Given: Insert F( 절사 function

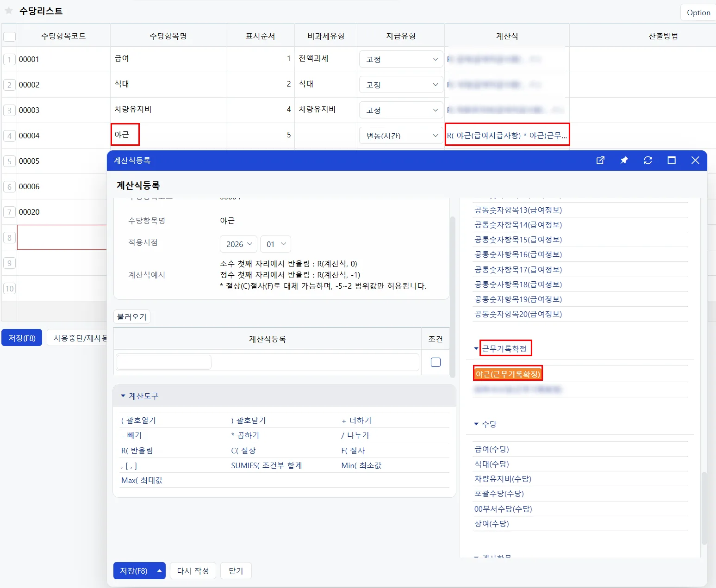Looking at the screenshot, I should pos(353,451).
